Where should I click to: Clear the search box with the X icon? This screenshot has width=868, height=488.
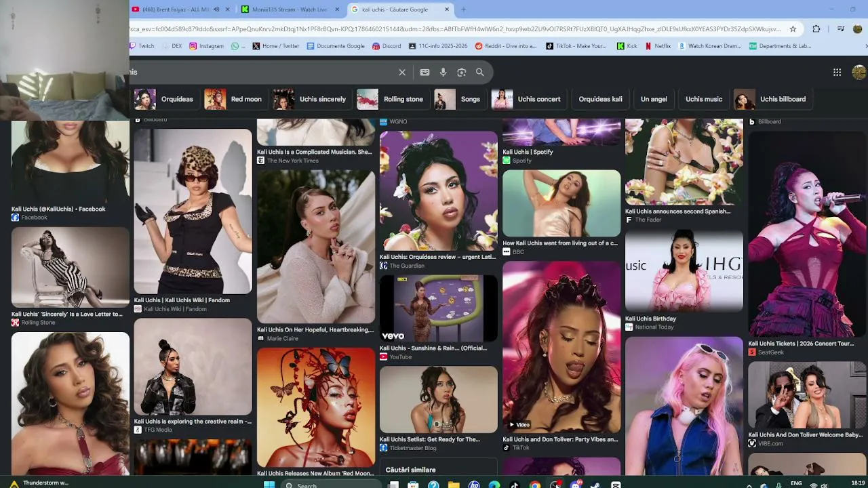(x=402, y=72)
